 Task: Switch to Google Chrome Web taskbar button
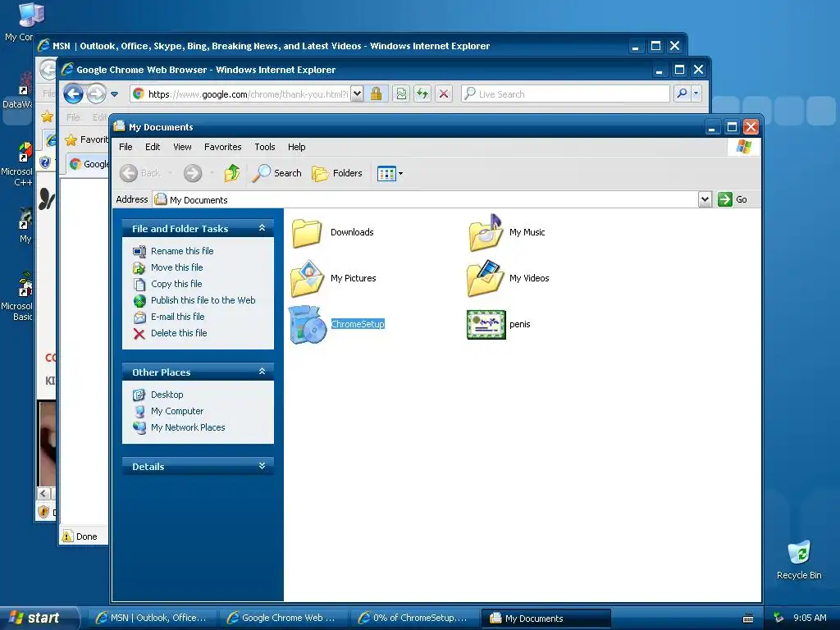click(283, 619)
